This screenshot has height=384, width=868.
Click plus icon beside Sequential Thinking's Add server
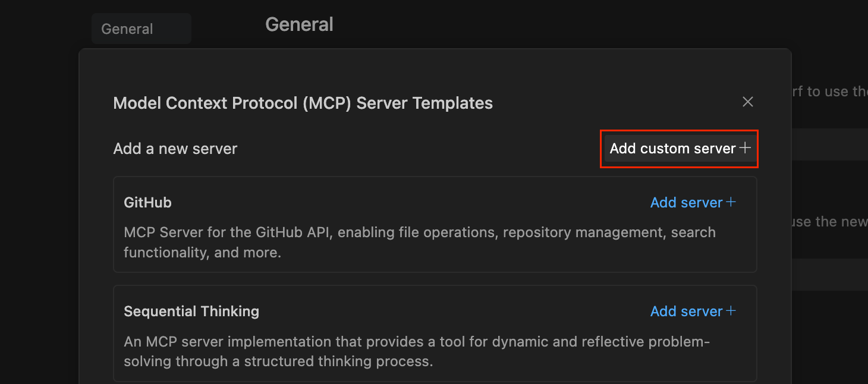pos(731,311)
